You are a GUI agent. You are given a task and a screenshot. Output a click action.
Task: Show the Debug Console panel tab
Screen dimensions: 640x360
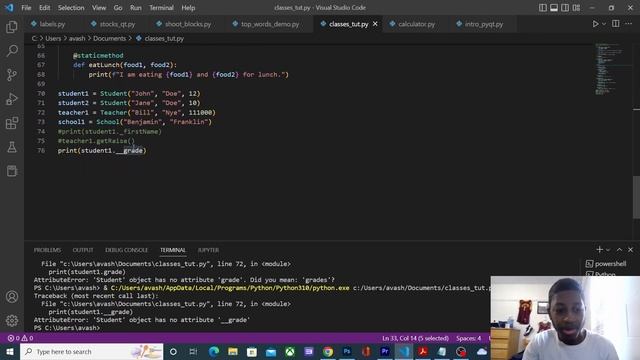[127, 250]
